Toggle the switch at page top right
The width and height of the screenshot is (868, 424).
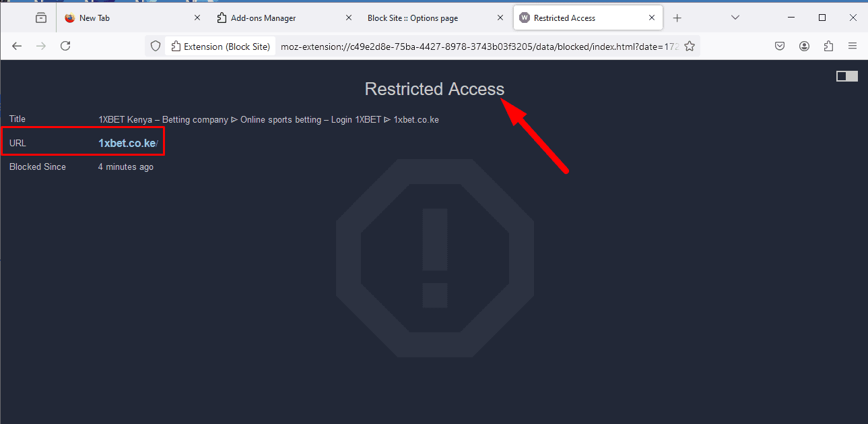pos(847,76)
